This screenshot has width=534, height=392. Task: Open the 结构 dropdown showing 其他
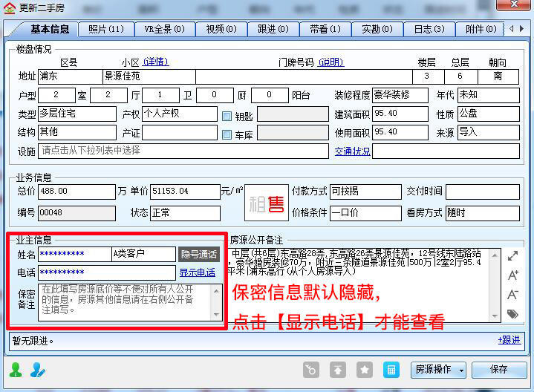[x=77, y=132]
